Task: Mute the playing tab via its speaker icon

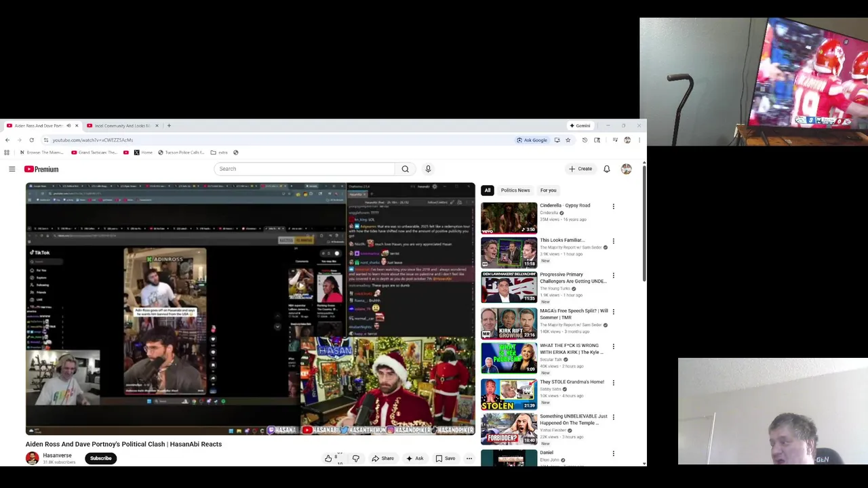Action: tap(68, 125)
